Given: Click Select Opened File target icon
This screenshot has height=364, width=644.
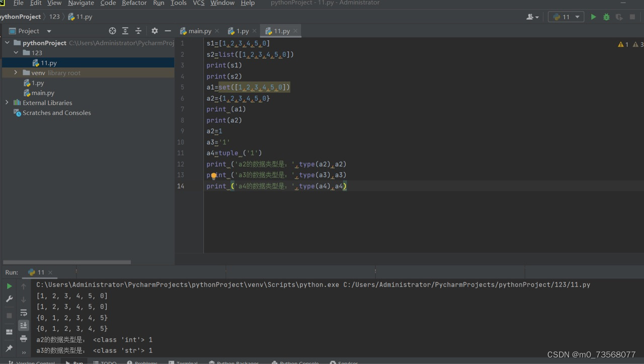Looking at the screenshot, I should (x=112, y=31).
